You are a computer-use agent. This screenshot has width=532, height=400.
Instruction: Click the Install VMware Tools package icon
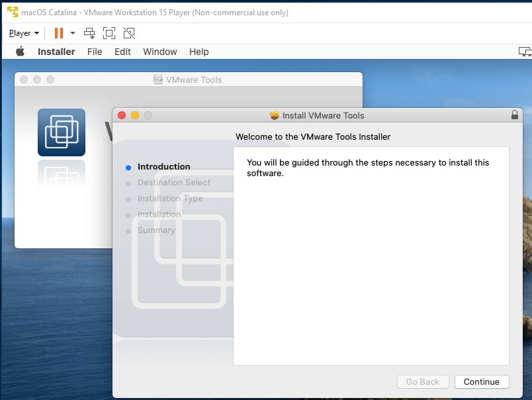[274, 115]
